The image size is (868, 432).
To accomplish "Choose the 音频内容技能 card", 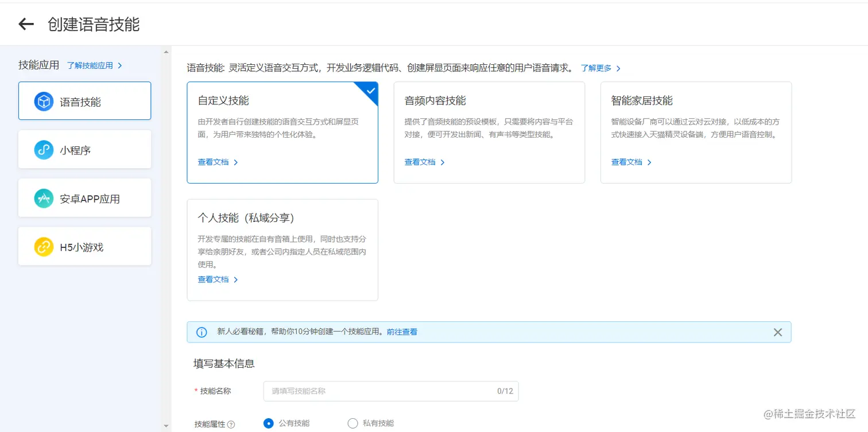I will pyautogui.click(x=489, y=133).
